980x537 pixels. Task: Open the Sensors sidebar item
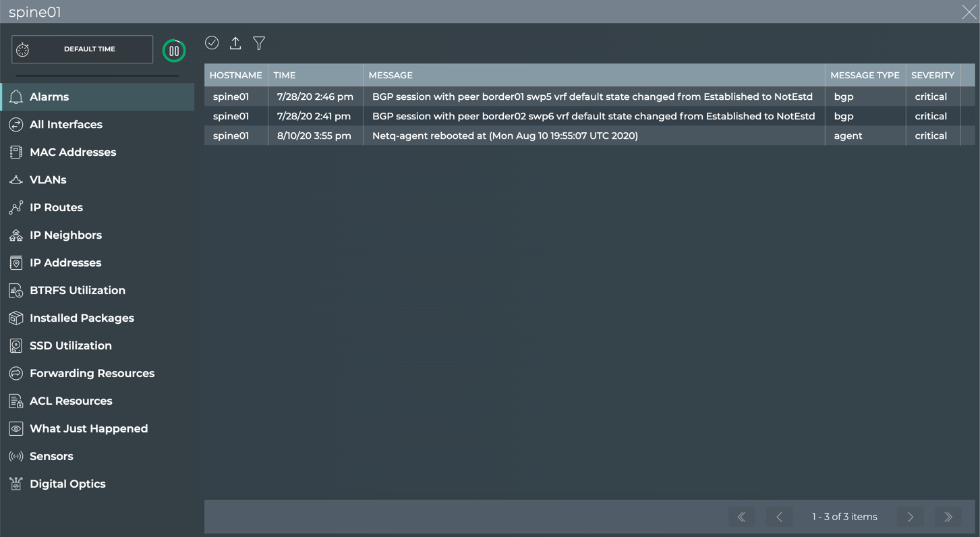point(51,457)
